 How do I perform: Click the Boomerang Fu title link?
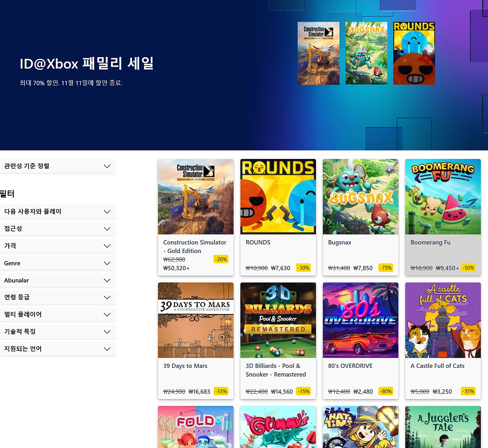click(430, 242)
